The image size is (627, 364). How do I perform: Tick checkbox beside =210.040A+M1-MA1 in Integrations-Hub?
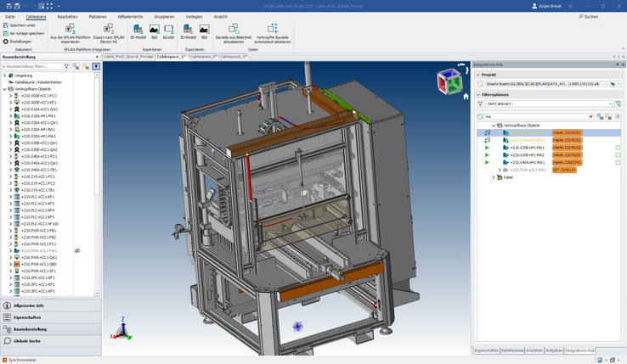coord(618,162)
